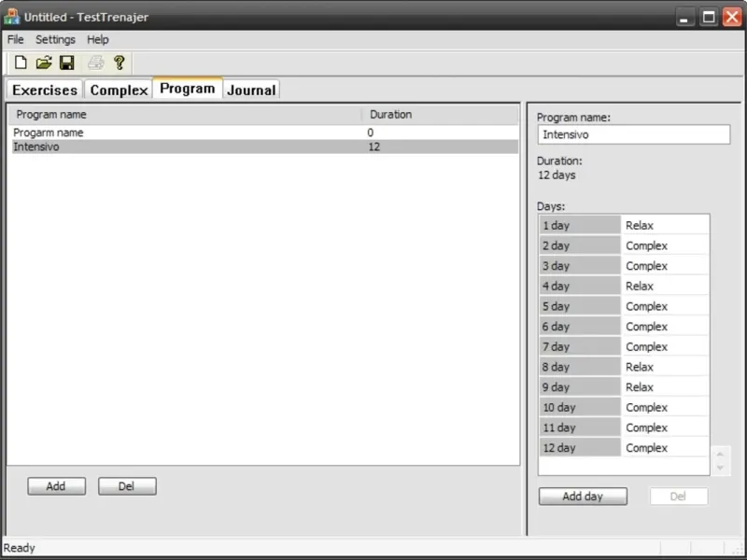Click the Add day button

click(x=583, y=497)
